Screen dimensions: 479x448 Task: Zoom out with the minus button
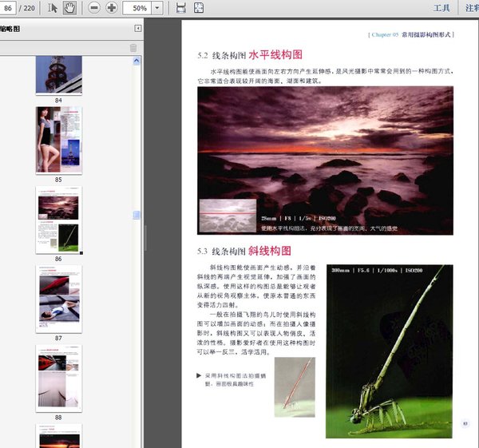tap(94, 8)
